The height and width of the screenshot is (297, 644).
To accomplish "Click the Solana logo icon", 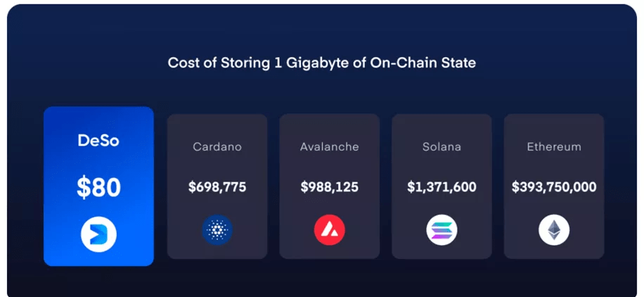I will 442,230.
